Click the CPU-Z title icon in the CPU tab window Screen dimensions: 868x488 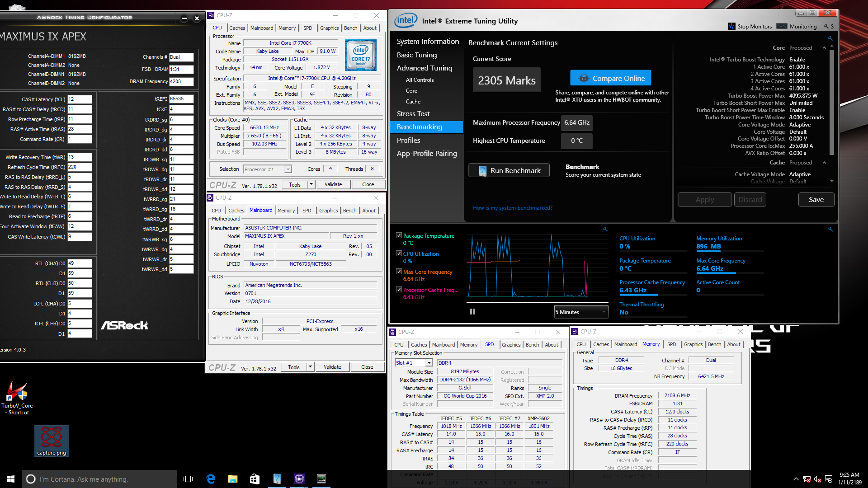point(211,15)
